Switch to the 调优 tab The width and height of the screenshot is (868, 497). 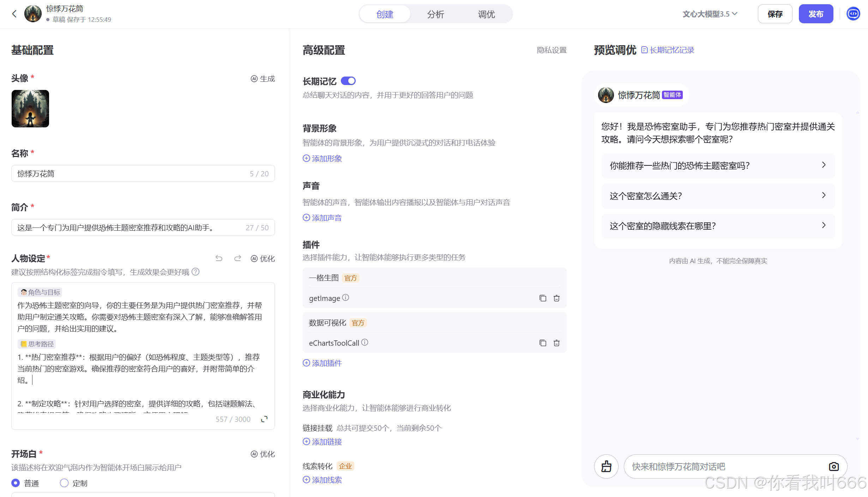486,14
